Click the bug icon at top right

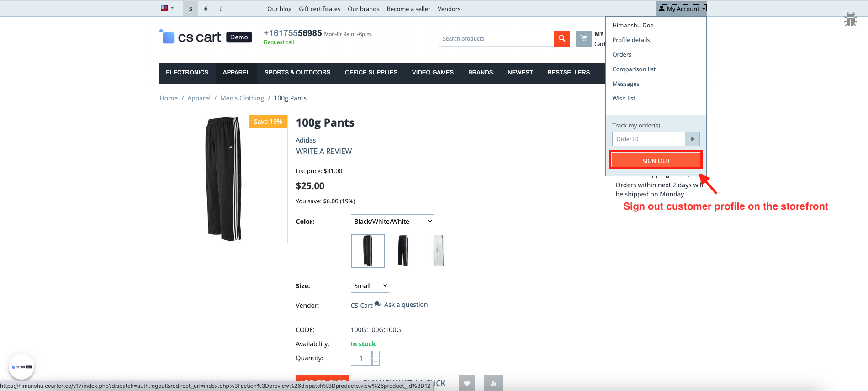(850, 20)
